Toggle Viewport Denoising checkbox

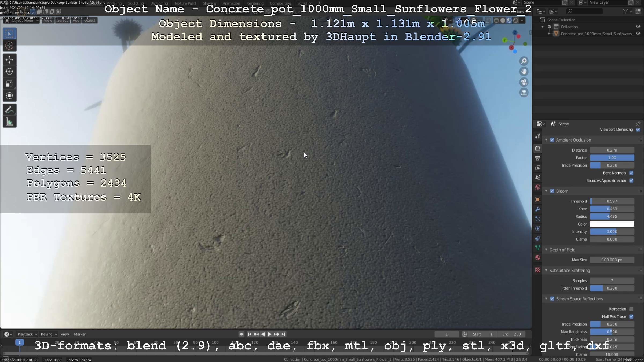coord(638,130)
